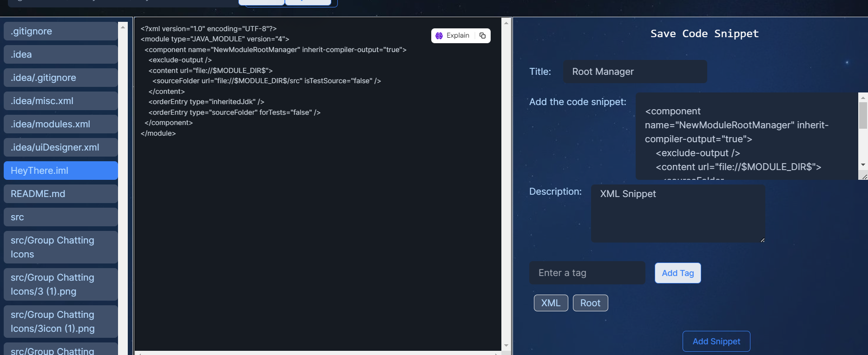Select .idea/.gitignore in file list
The image size is (868, 355).
pos(60,78)
